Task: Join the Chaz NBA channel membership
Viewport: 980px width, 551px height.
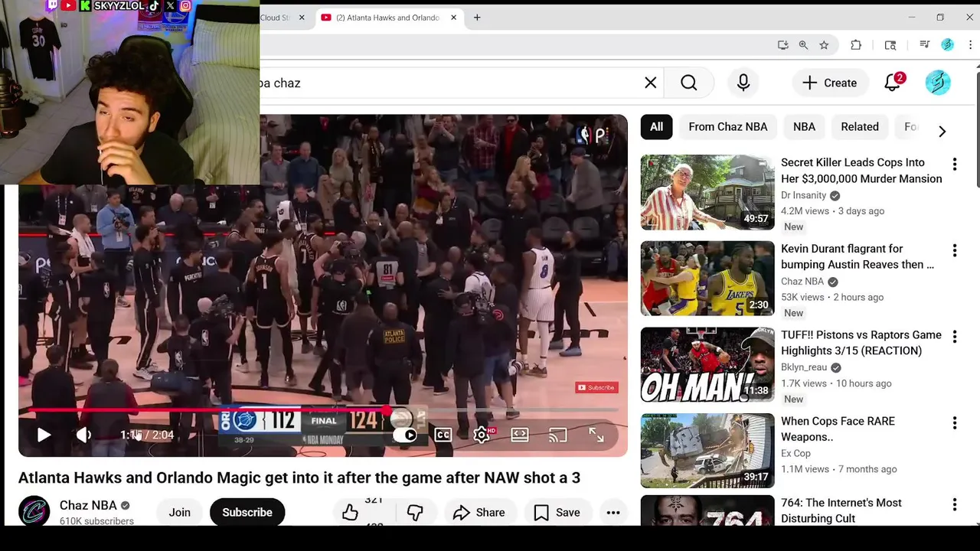Action: click(x=180, y=512)
